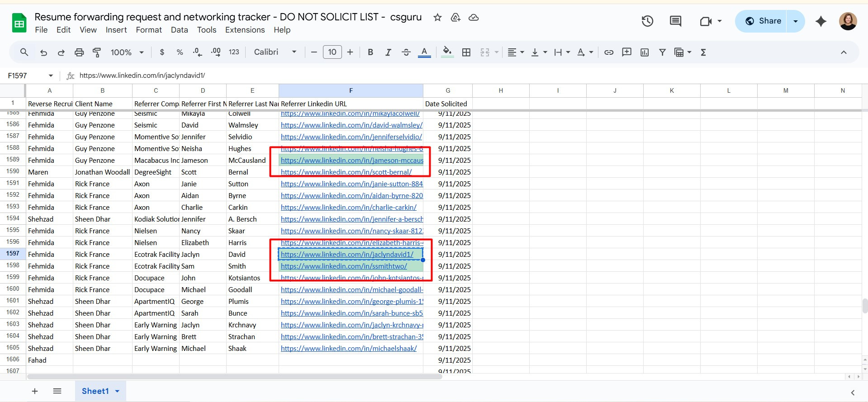Open more number formats 123
The height and width of the screenshot is (402, 868).
point(234,52)
